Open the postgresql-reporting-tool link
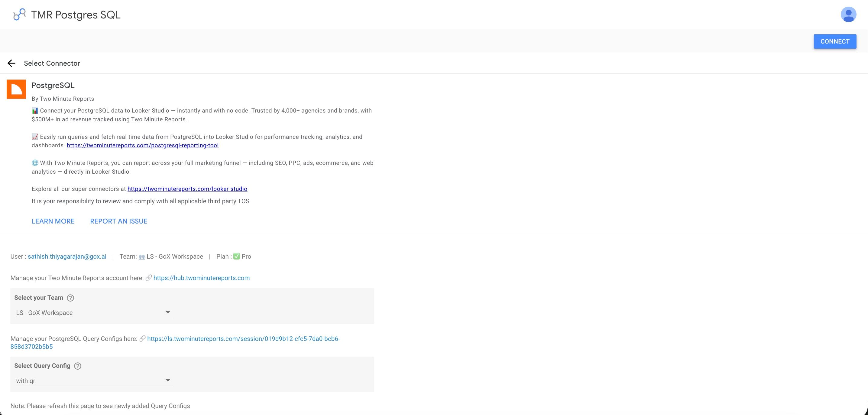The image size is (868, 415). point(143,145)
